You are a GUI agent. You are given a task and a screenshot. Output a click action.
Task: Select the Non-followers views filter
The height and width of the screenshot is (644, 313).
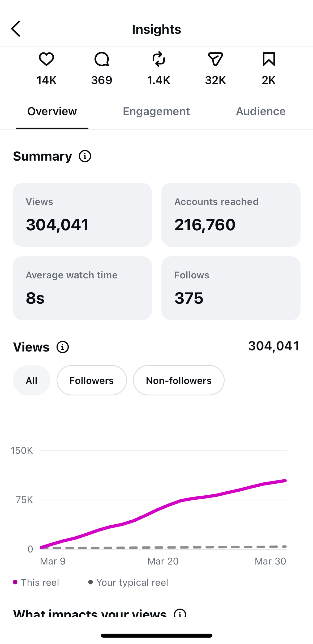pos(179,380)
